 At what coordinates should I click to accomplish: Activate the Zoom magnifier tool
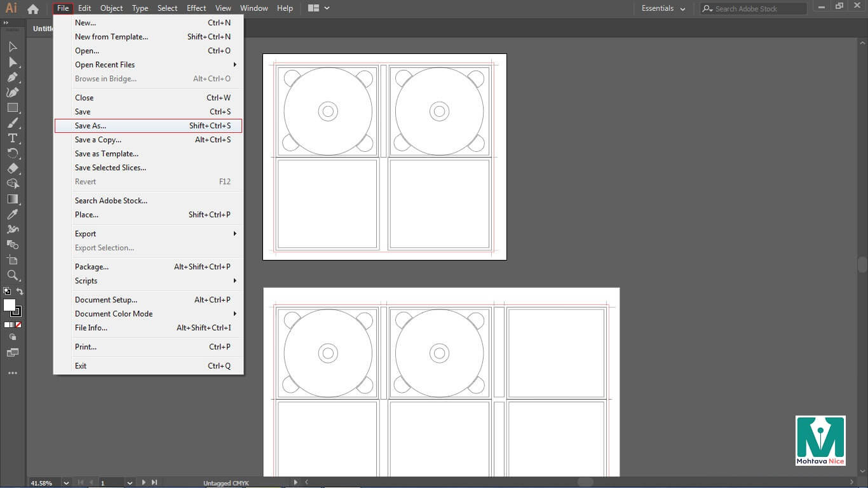pos(12,275)
